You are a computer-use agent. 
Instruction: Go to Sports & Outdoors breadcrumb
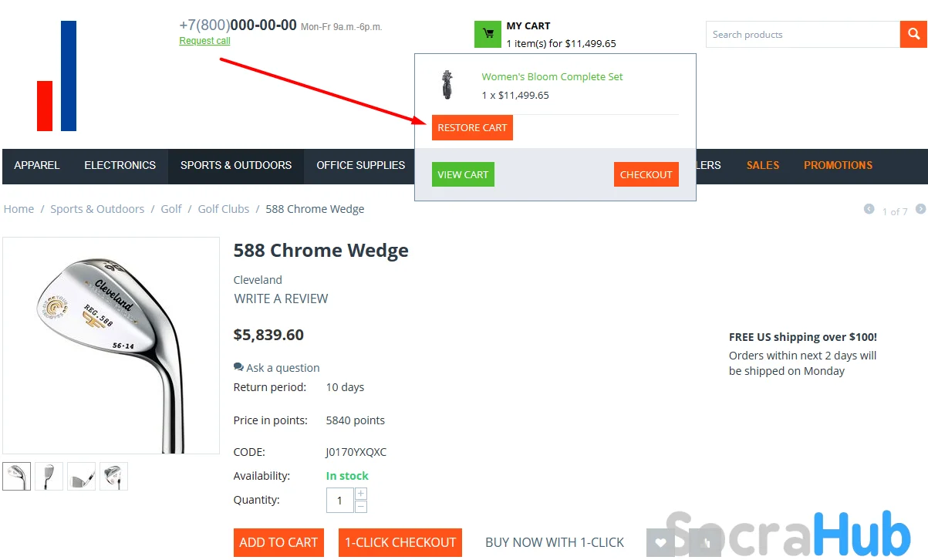click(x=97, y=209)
